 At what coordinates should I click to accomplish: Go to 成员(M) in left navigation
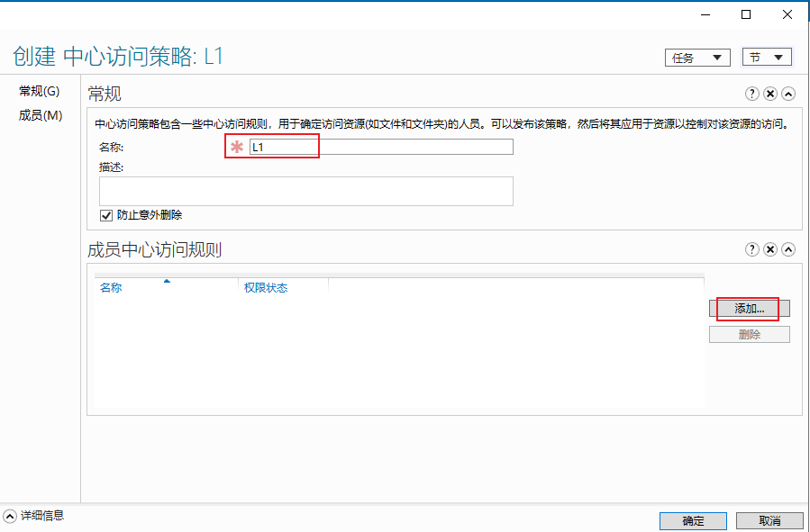click(x=41, y=115)
